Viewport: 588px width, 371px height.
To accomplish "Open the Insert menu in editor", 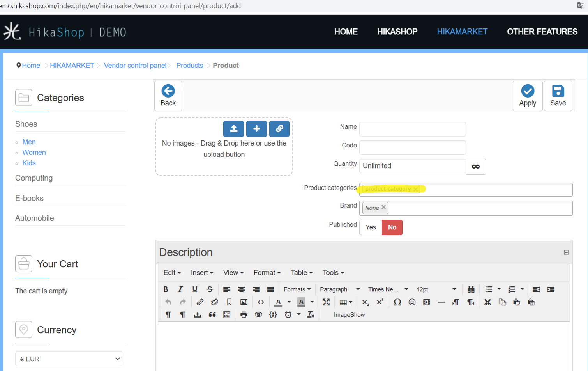I will tap(202, 273).
